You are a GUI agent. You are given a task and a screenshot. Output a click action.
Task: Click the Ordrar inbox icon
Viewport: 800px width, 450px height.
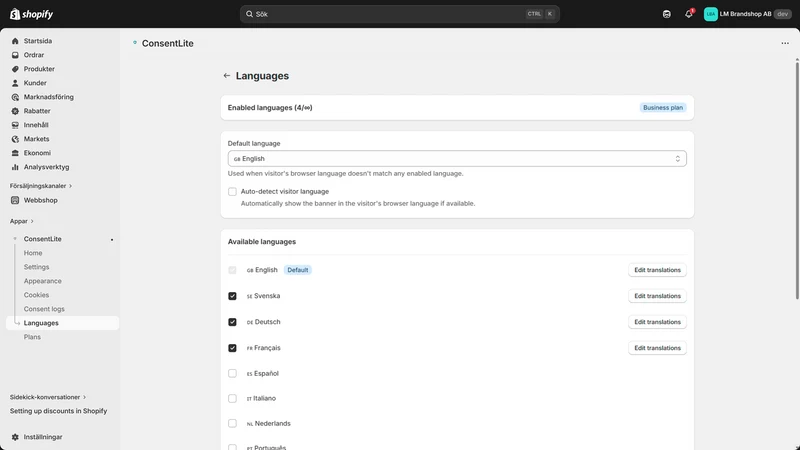click(15, 55)
